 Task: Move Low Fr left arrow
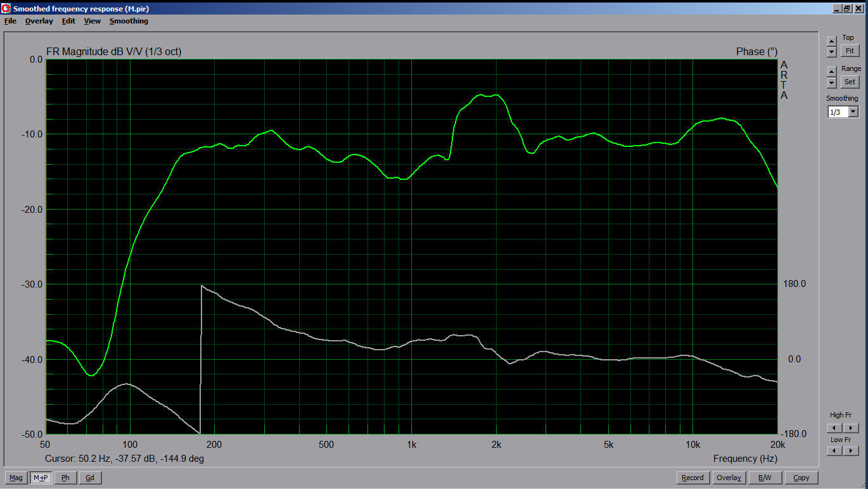click(x=835, y=451)
